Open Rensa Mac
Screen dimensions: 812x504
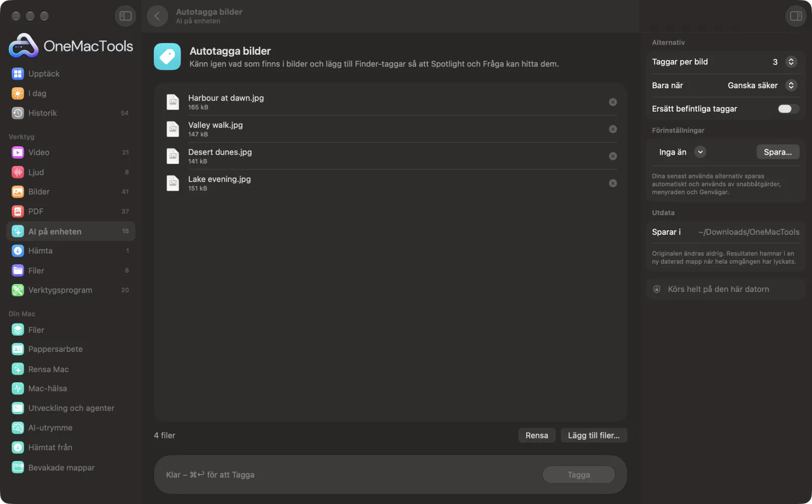(x=71, y=369)
